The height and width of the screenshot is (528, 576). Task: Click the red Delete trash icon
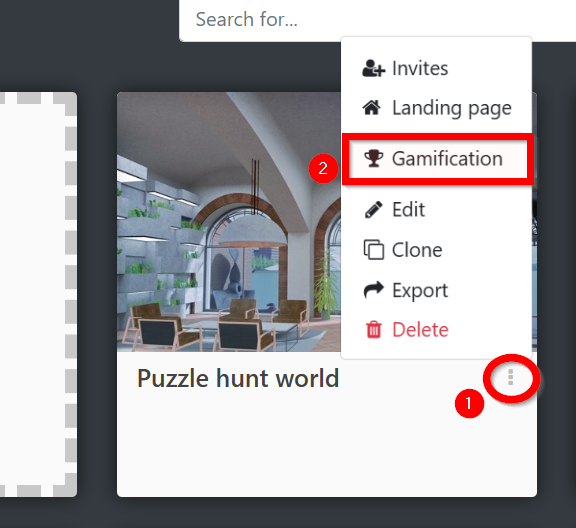pyautogui.click(x=374, y=329)
